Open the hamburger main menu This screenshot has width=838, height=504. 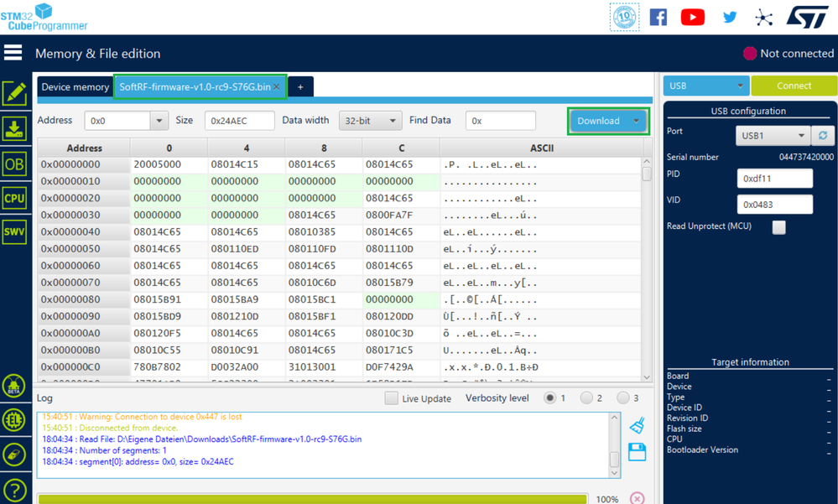(x=13, y=52)
